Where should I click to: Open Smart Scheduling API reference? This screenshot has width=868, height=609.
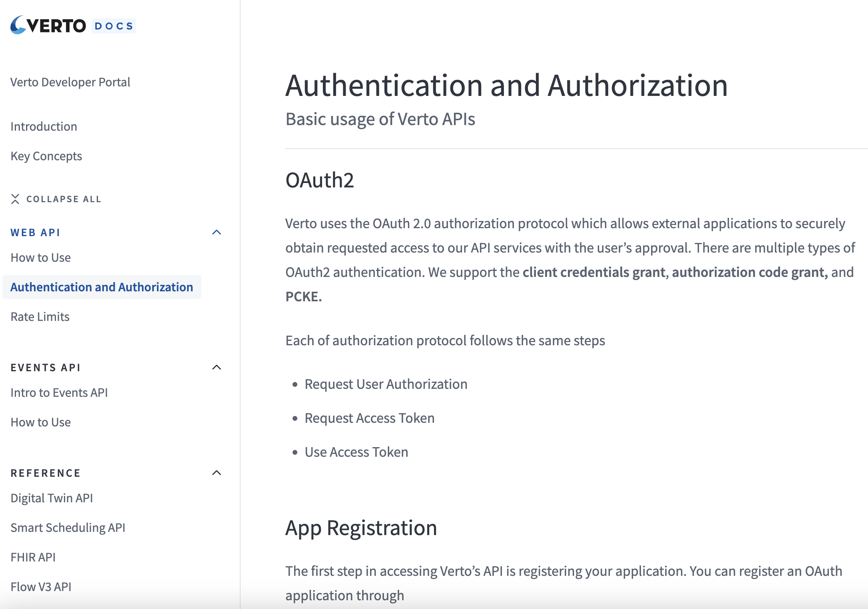coord(68,528)
